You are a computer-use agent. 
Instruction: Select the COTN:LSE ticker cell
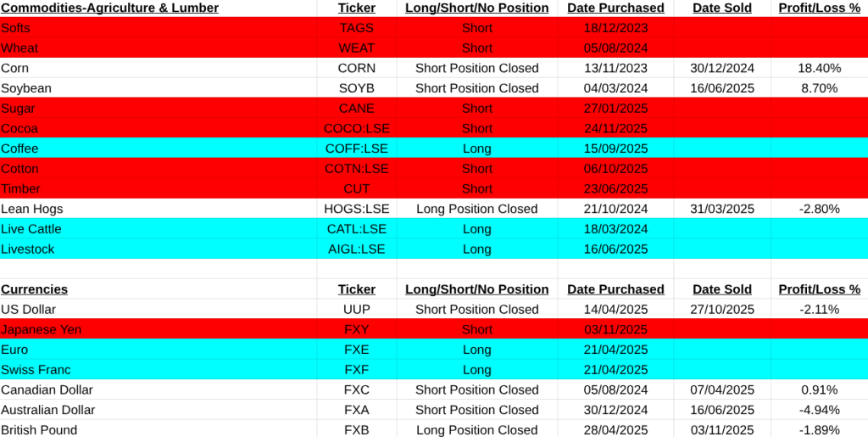(x=356, y=169)
